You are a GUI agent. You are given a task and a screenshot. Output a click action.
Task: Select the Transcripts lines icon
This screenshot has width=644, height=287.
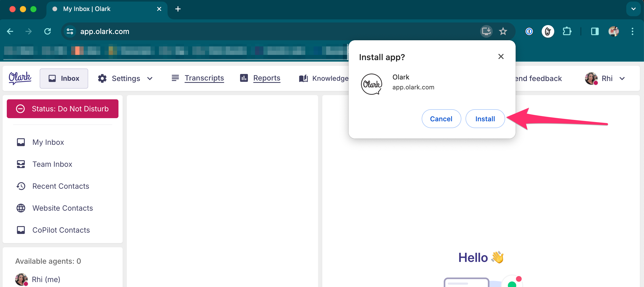(x=175, y=78)
